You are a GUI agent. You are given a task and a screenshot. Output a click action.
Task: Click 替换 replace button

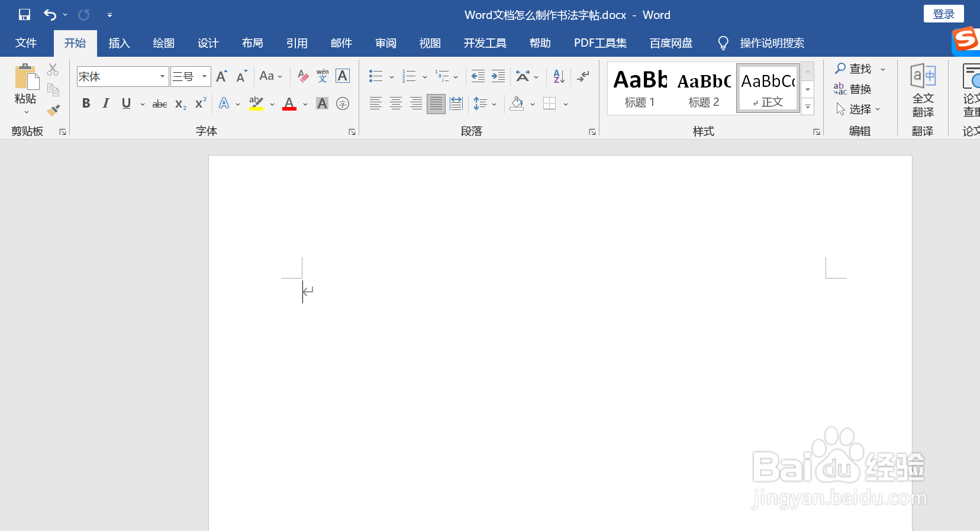pos(853,89)
